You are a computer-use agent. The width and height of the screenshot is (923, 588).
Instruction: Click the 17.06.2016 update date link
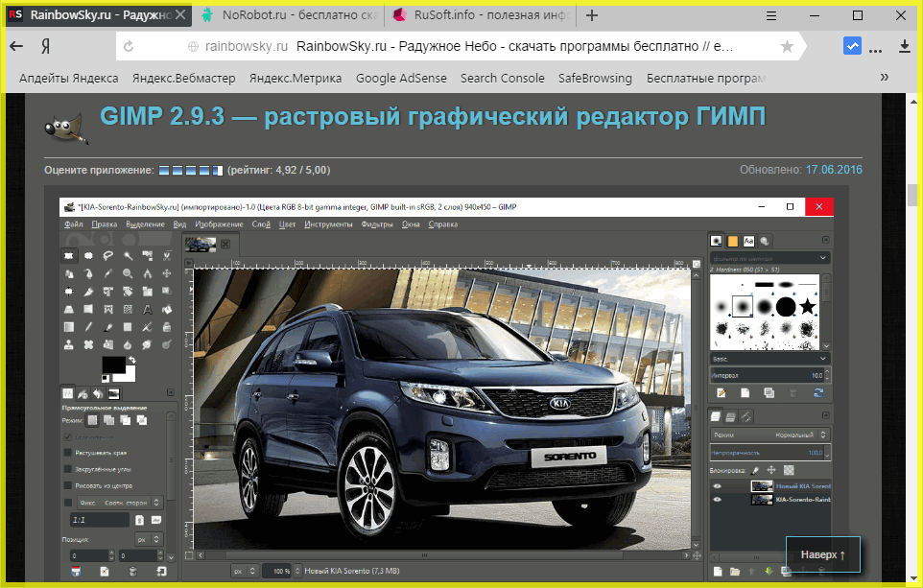(834, 170)
